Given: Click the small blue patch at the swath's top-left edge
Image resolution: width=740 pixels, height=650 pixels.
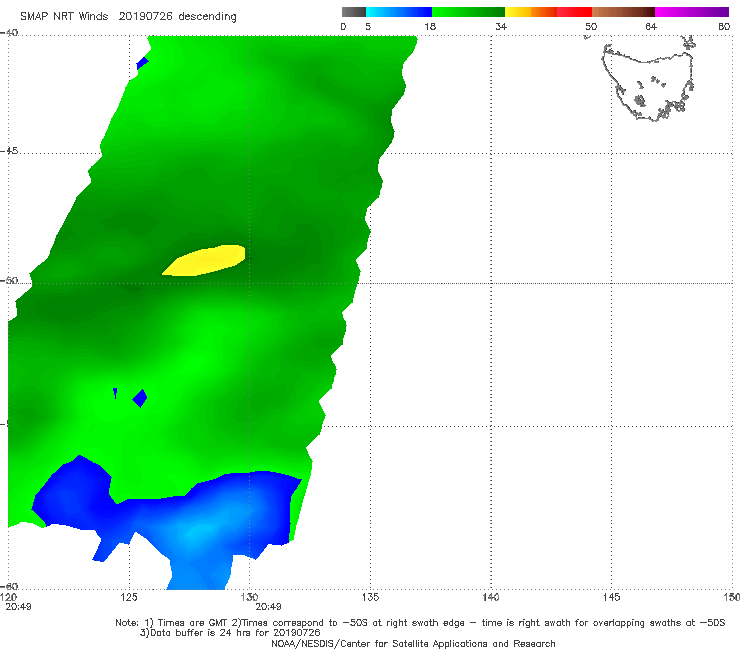Looking at the screenshot, I should click(x=142, y=63).
